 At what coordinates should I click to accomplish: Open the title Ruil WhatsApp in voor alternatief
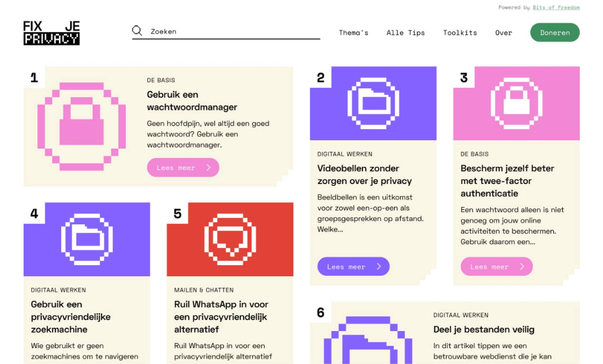coord(221,317)
